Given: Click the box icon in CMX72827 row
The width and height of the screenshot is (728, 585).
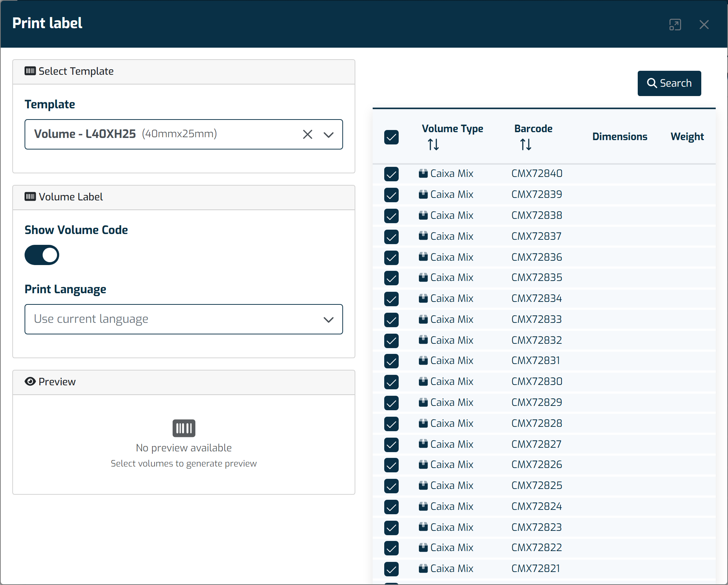Looking at the screenshot, I should pyautogui.click(x=423, y=444).
